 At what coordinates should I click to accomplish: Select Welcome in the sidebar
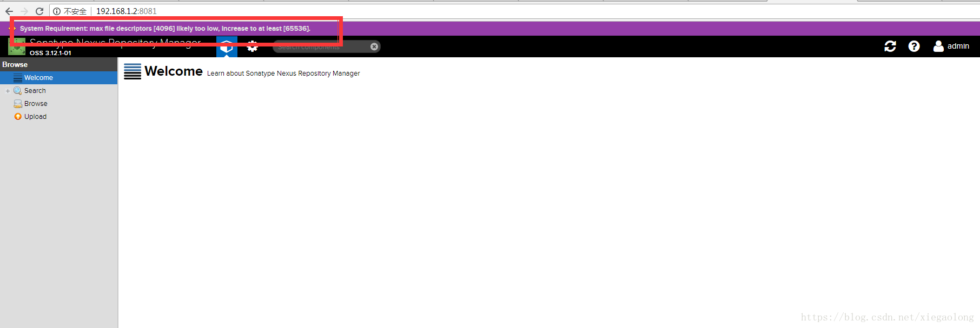pos(58,78)
